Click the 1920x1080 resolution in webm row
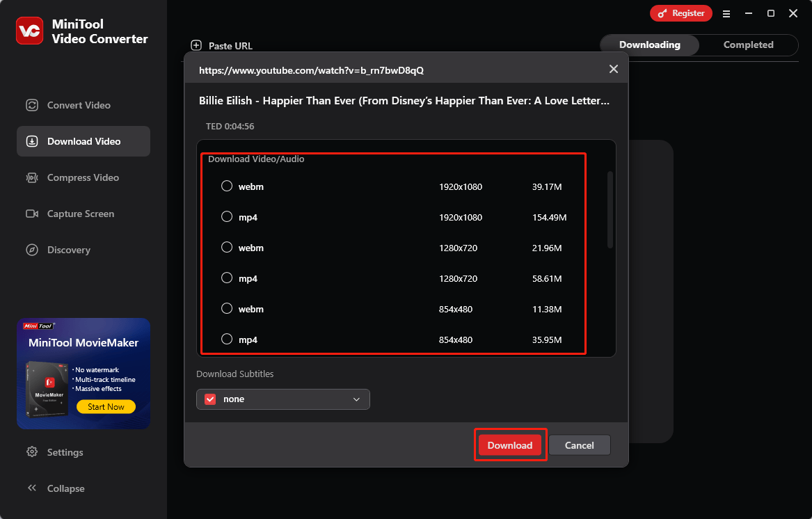The width and height of the screenshot is (812, 519). [x=461, y=186]
